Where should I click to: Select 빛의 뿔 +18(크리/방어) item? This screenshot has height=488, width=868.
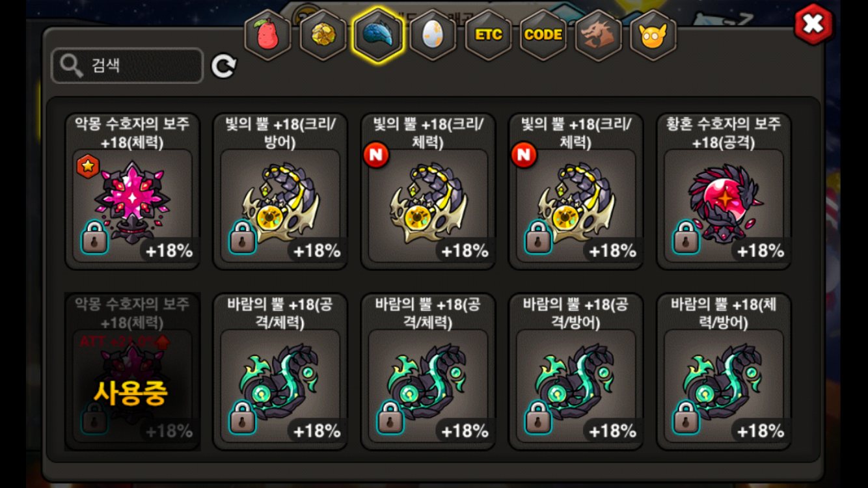pos(280,191)
